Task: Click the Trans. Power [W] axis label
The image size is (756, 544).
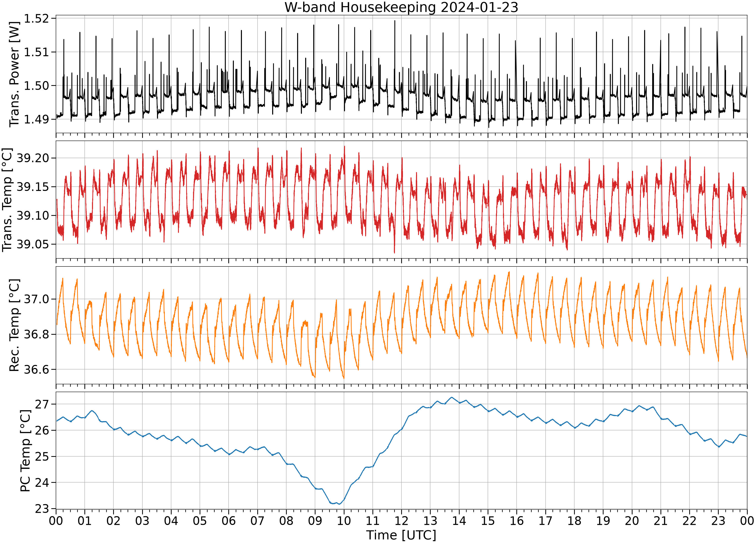Action: coord(14,74)
